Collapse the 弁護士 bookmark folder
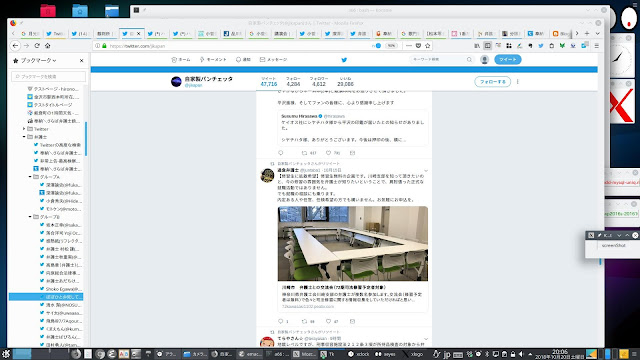 coord(24,137)
